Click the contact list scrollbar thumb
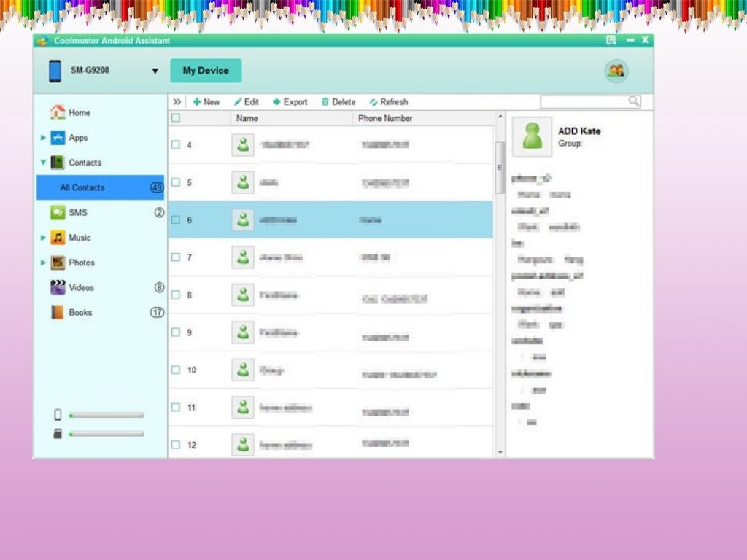The width and height of the screenshot is (747, 560). pyautogui.click(x=500, y=168)
